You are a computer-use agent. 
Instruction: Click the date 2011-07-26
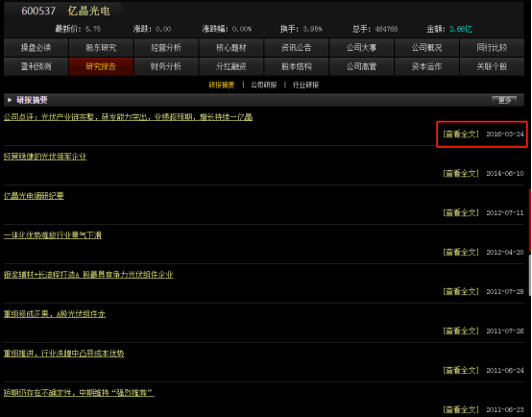click(505, 331)
